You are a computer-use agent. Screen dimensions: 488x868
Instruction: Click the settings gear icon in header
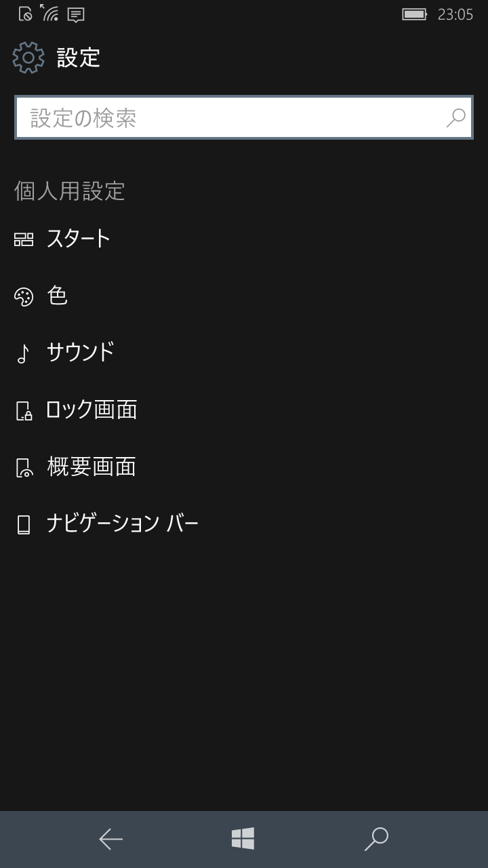28,58
